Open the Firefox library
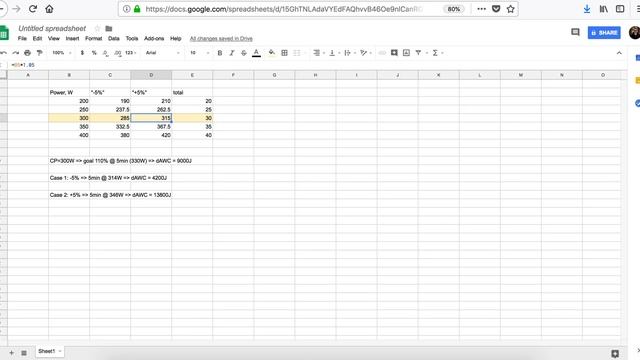 click(604, 9)
